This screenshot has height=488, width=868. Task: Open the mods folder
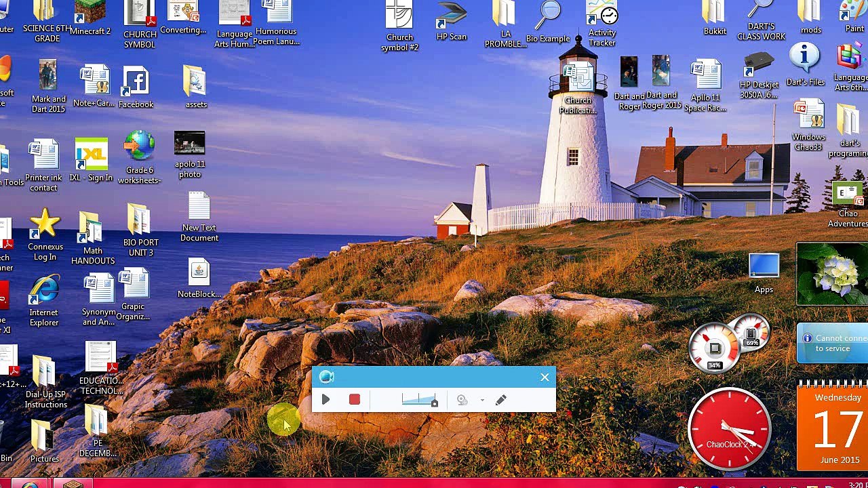pos(810,18)
